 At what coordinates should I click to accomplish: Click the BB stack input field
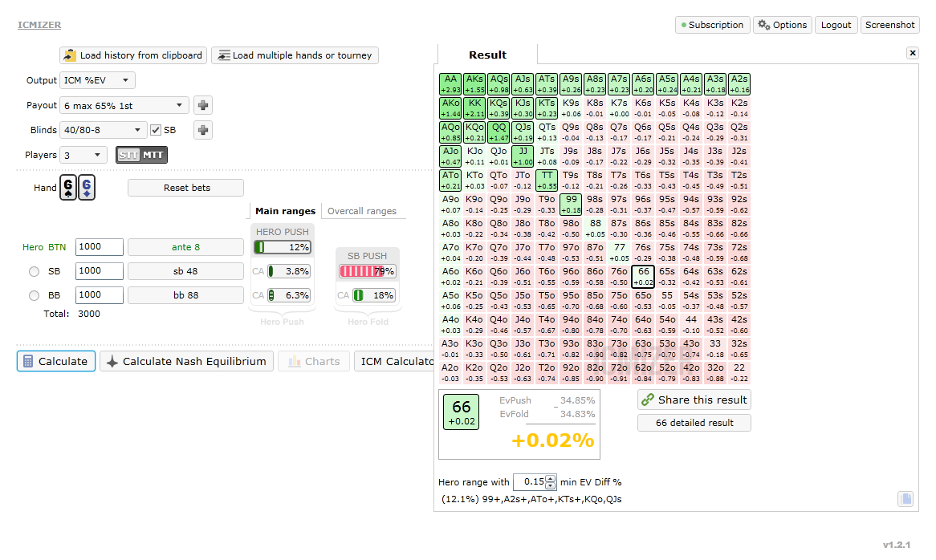[x=99, y=295]
